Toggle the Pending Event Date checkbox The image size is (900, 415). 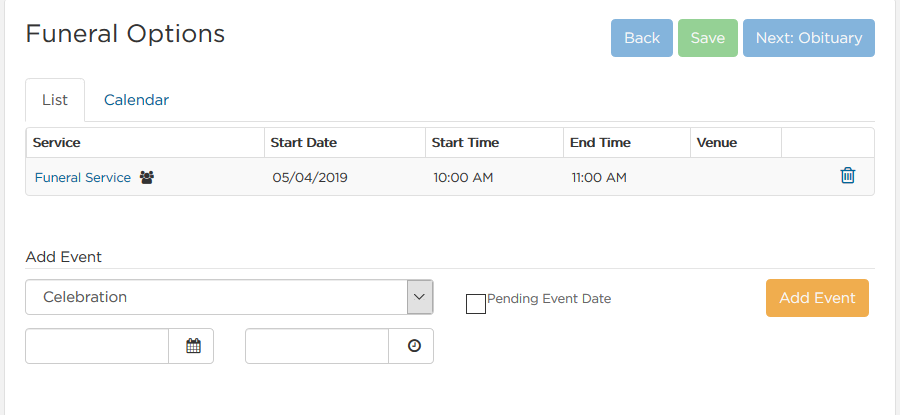click(x=476, y=304)
